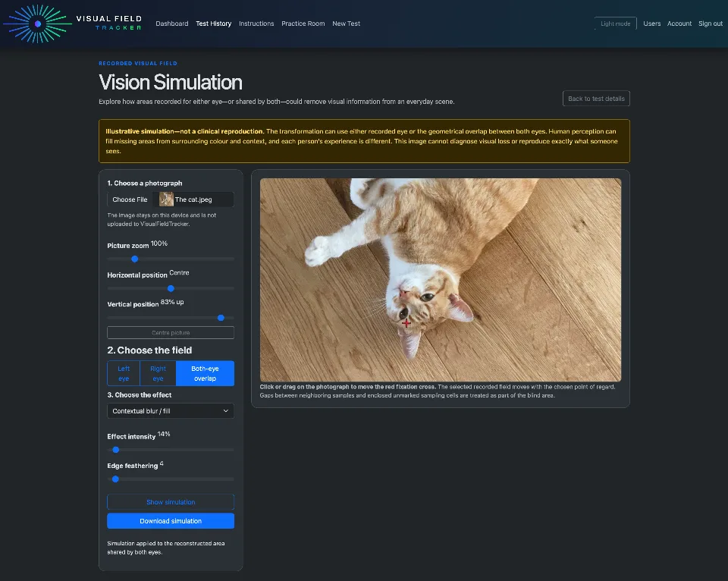Open Account settings

(679, 24)
